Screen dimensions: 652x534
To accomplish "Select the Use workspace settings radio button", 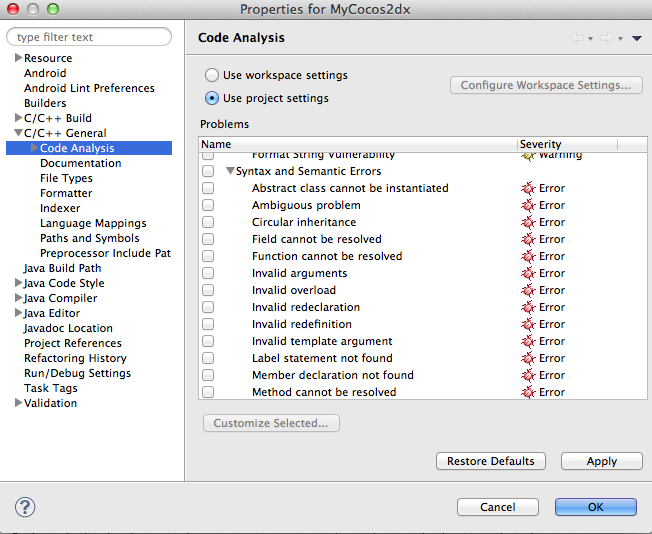I will click(x=212, y=75).
